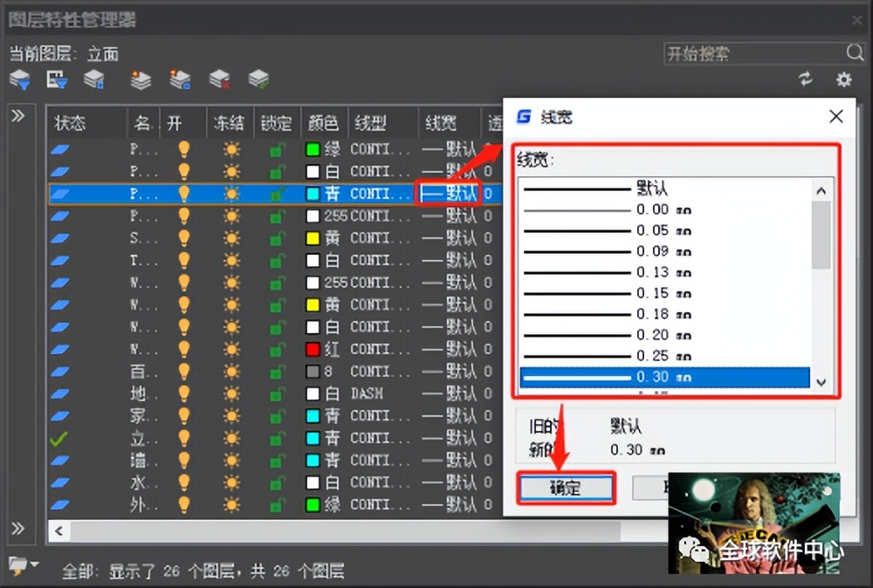Click the new layer icon

[x=140, y=79]
